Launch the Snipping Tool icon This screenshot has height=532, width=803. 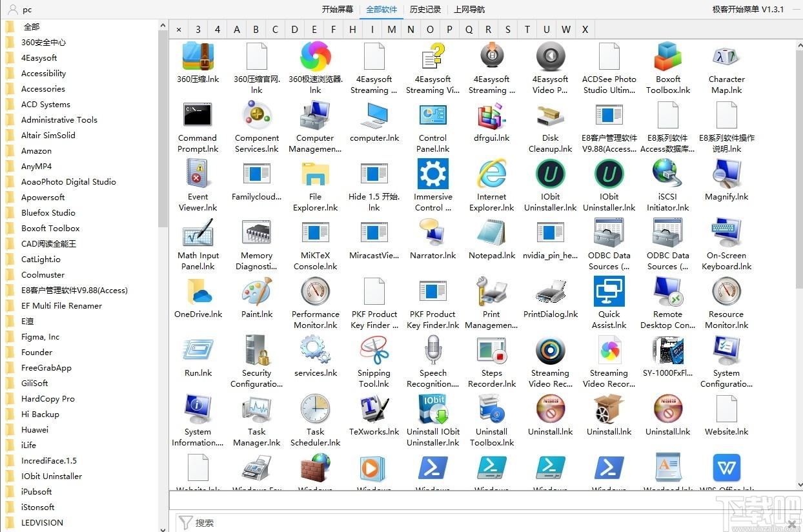coord(374,350)
